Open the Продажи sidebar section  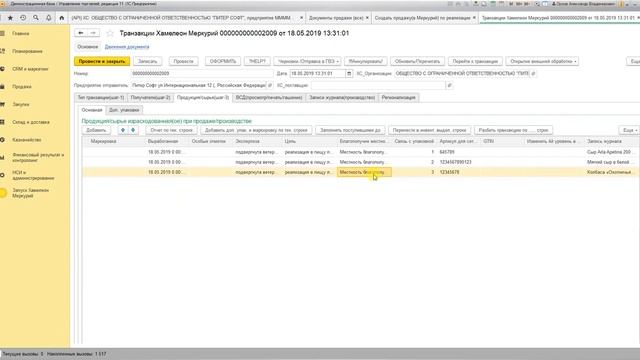(22, 87)
